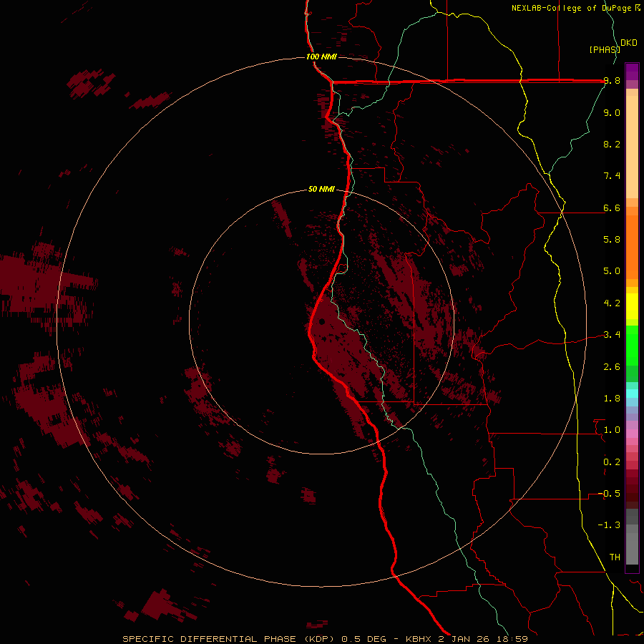
Task: Click the TH label on the color scale
Action: 615,557
